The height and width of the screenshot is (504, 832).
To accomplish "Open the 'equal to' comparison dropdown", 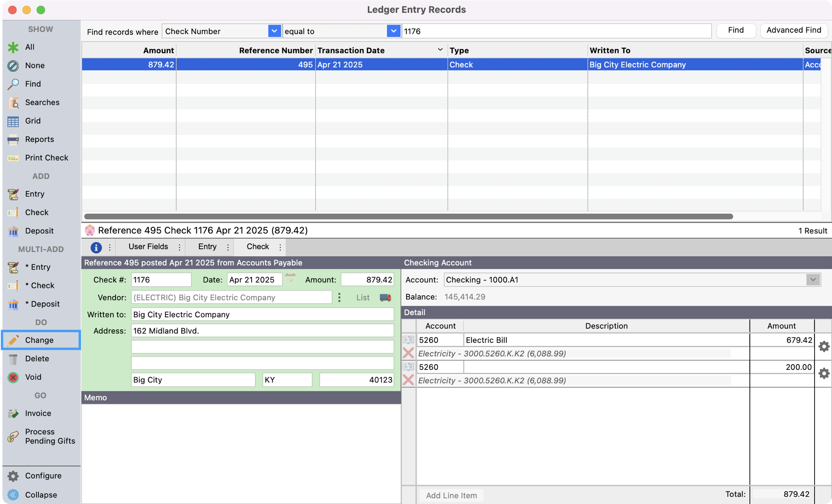I will pos(393,31).
